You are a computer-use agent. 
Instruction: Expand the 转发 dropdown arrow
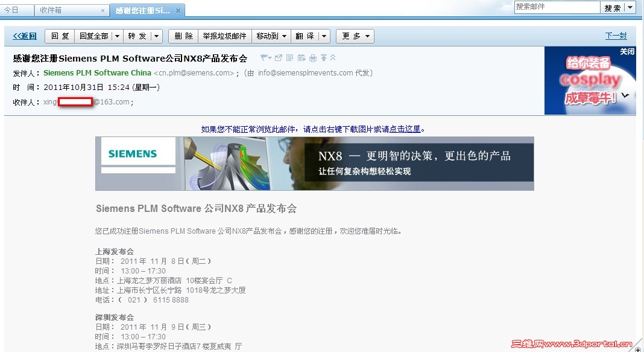[157, 36]
